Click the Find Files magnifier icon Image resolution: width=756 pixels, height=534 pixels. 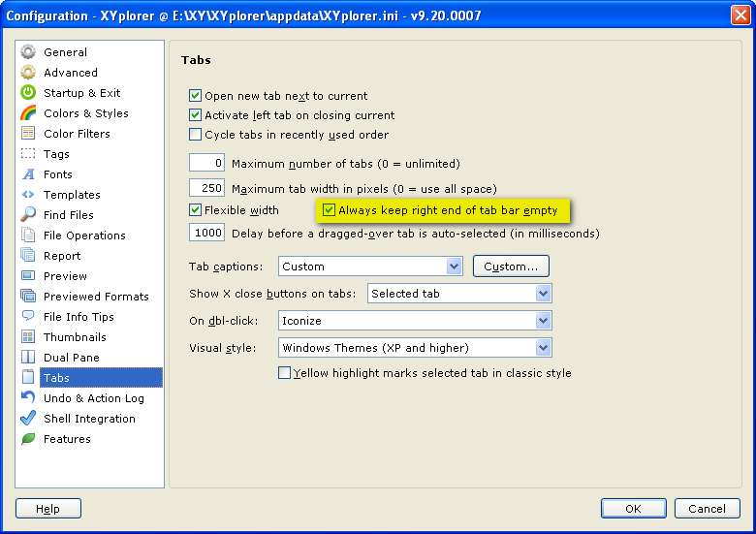28,215
